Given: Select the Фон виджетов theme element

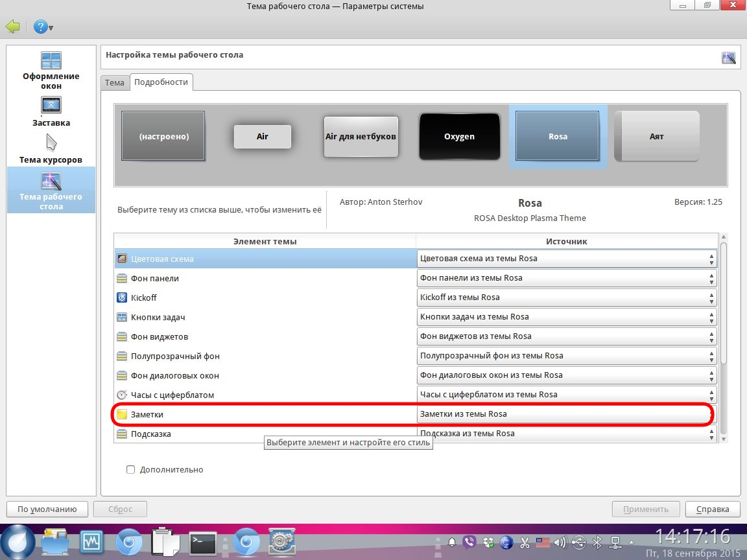Looking at the screenshot, I should pos(265,336).
